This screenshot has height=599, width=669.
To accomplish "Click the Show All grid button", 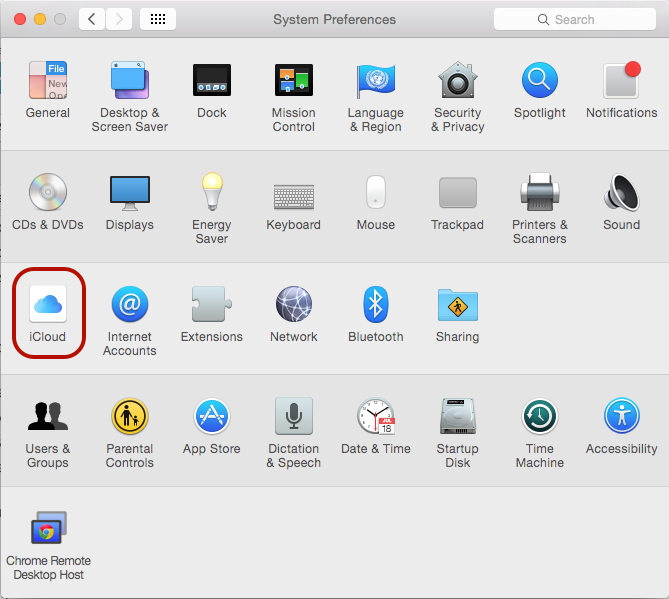I will 158,19.
